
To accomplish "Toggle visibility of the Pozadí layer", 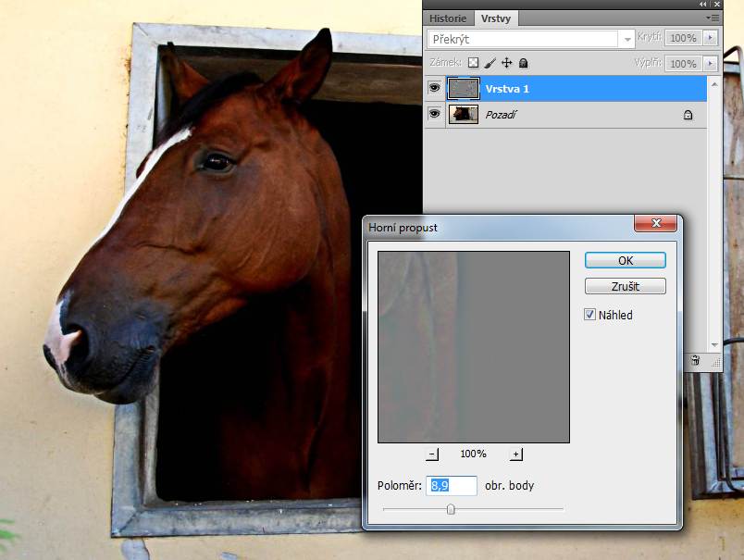I will click(x=434, y=115).
